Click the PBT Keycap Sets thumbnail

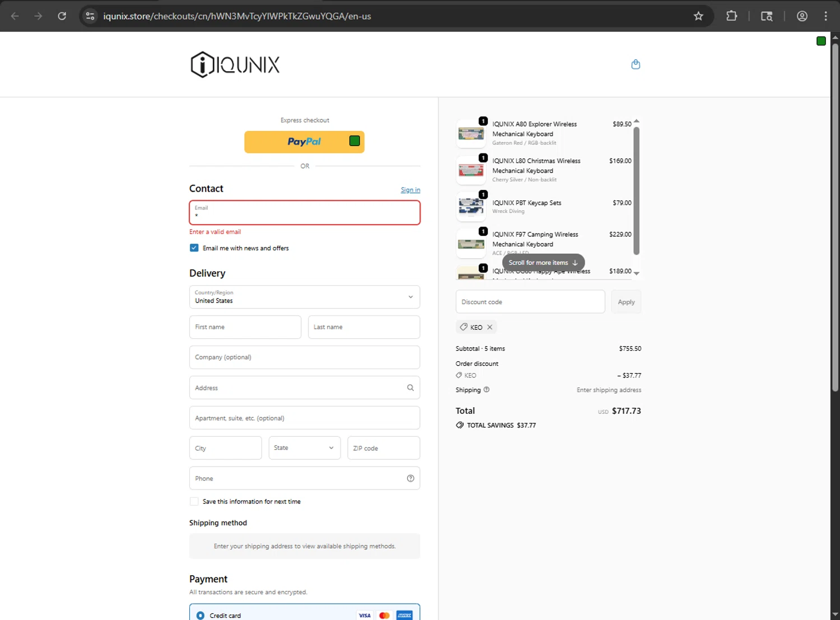point(471,207)
